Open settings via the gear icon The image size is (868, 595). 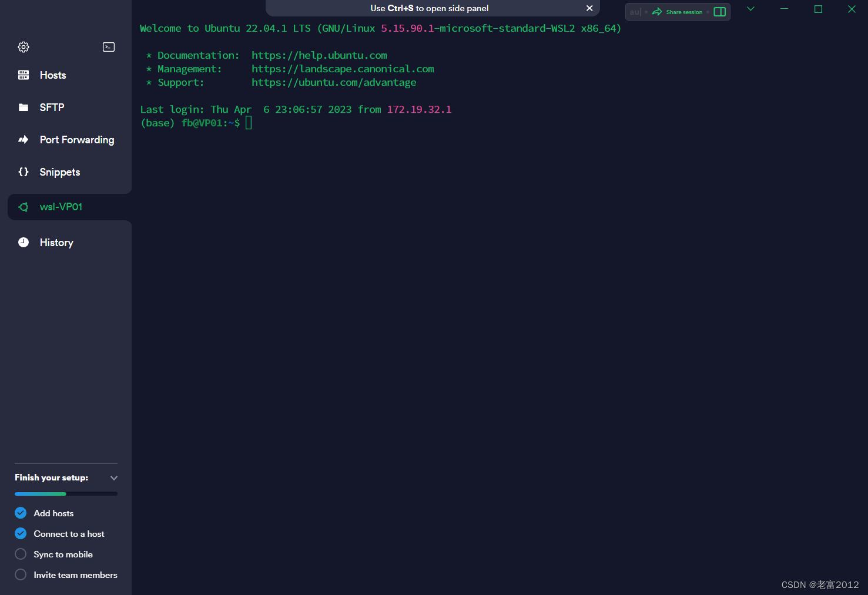24,47
